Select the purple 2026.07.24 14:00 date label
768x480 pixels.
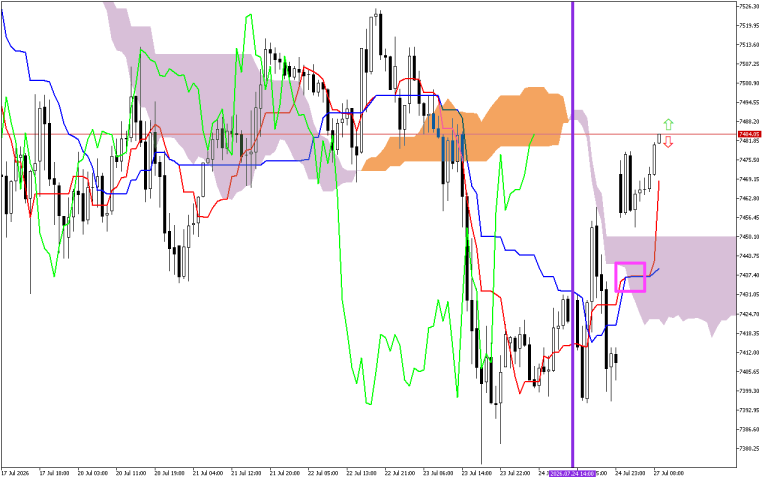(572, 474)
